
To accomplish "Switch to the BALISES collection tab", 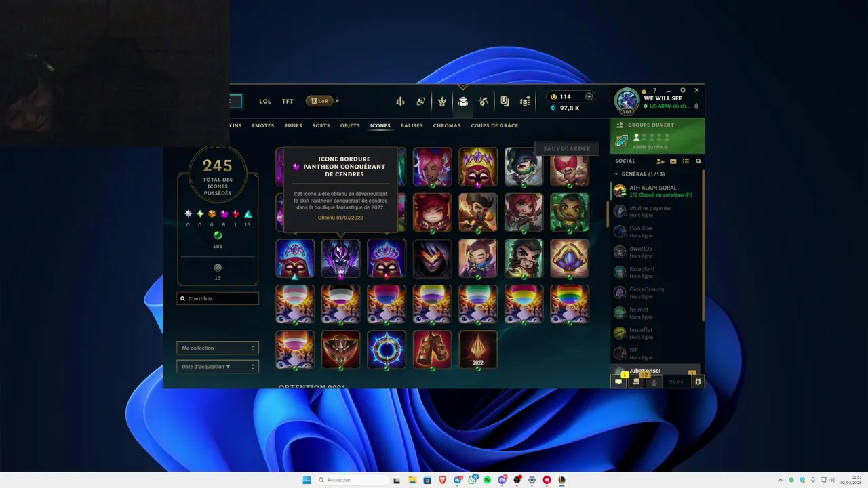I will [412, 125].
